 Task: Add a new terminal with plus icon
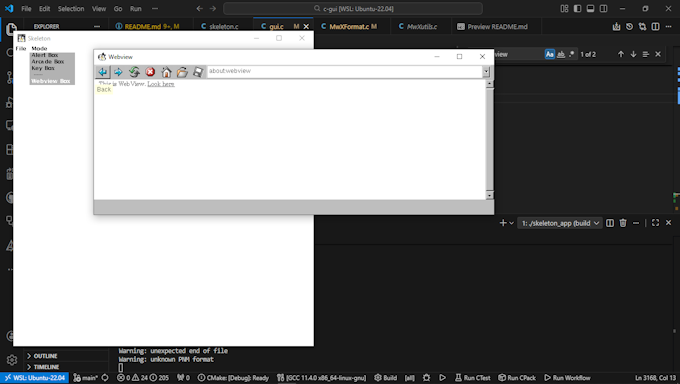point(503,223)
